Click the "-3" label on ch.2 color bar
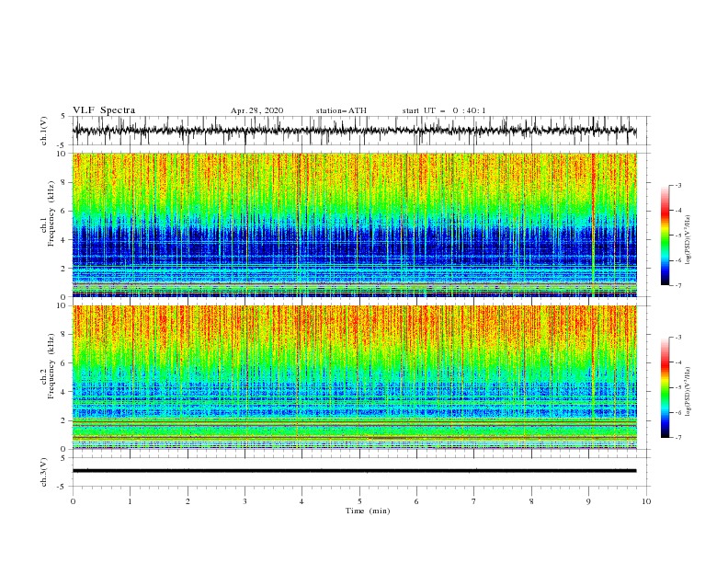The width and height of the screenshot is (728, 563). tap(677, 338)
